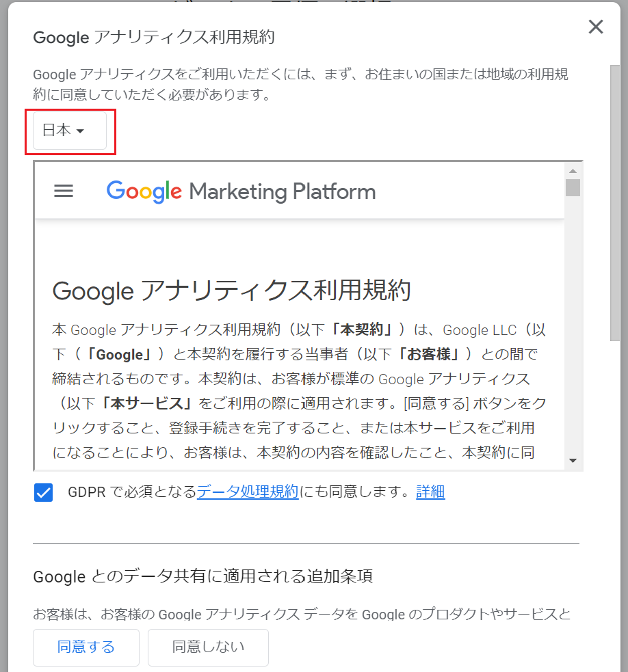
Task: Open the データ処理規約 link
Action: tap(248, 492)
